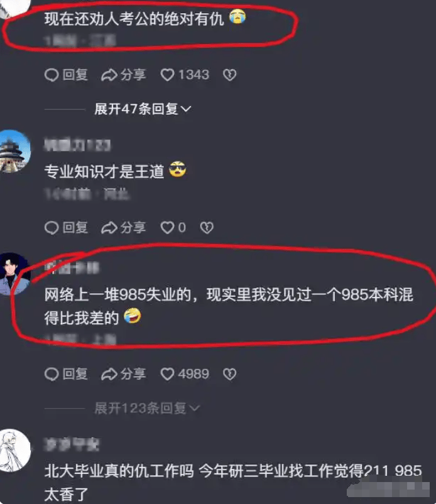436x504 pixels.
Task: Expand the 47 replies
Action: point(143,109)
